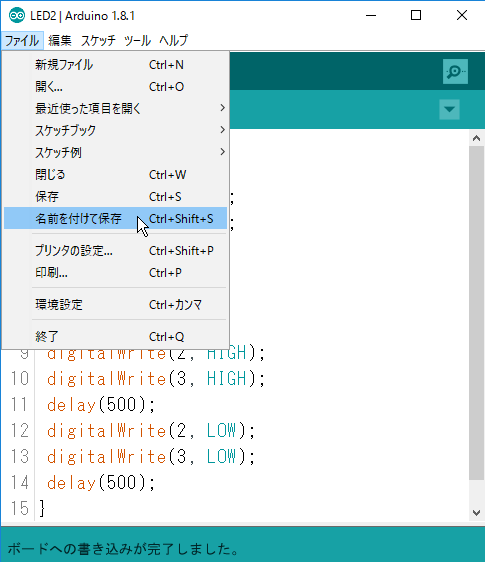Expand スケッチ例 submenu
This screenshot has width=485, height=562.
(115, 152)
